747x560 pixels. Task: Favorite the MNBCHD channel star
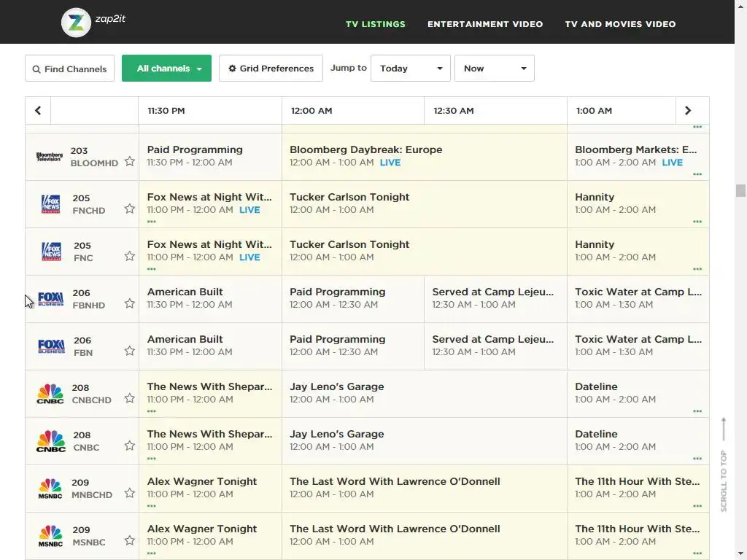click(130, 493)
